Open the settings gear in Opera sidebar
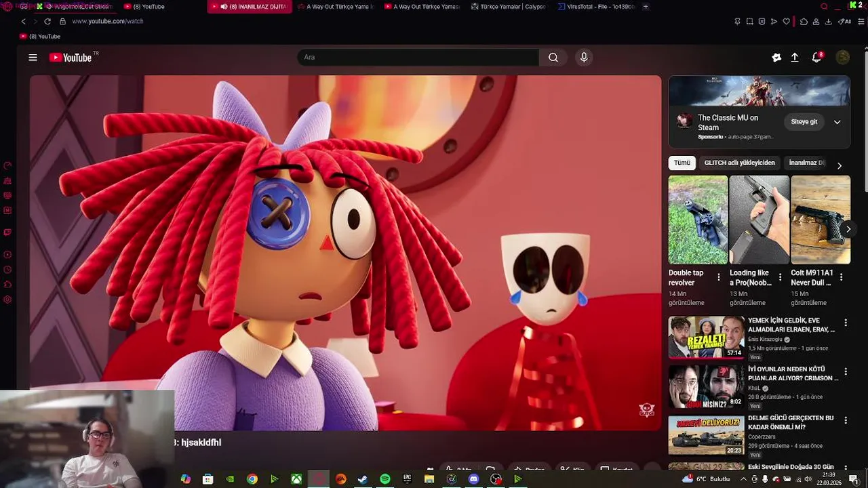The height and width of the screenshot is (488, 868). [8, 300]
